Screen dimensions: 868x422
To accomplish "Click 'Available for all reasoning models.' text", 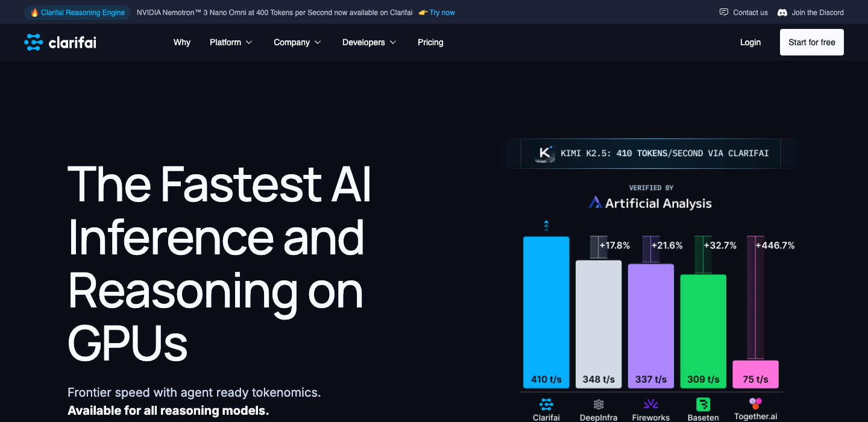I will 168,411.
